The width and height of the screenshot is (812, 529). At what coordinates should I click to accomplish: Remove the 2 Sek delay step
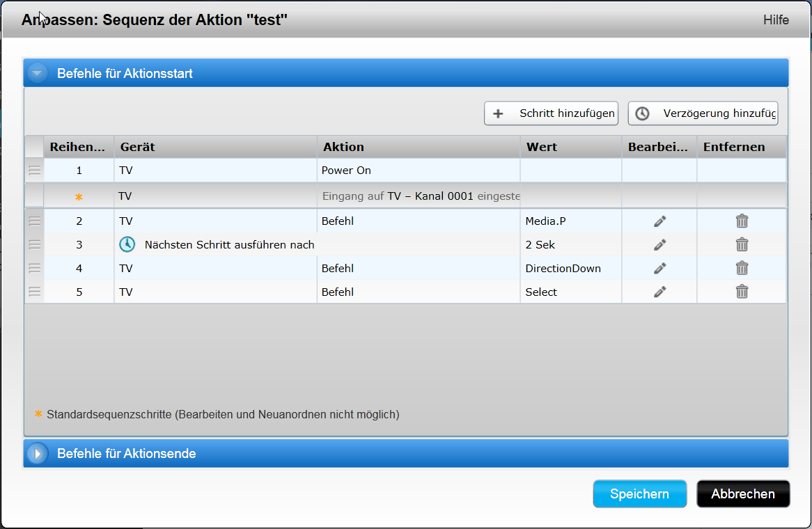pyautogui.click(x=742, y=245)
